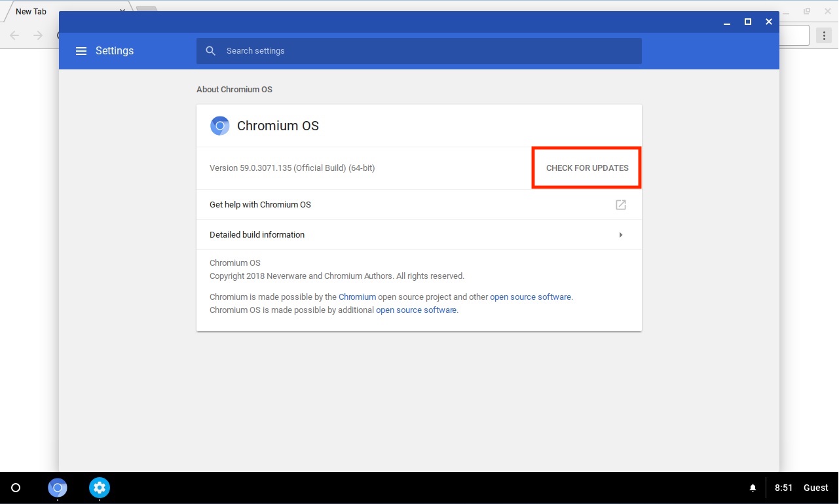This screenshot has height=504, width=839.
Task: Click the browser back arrow
Action: 16,35
